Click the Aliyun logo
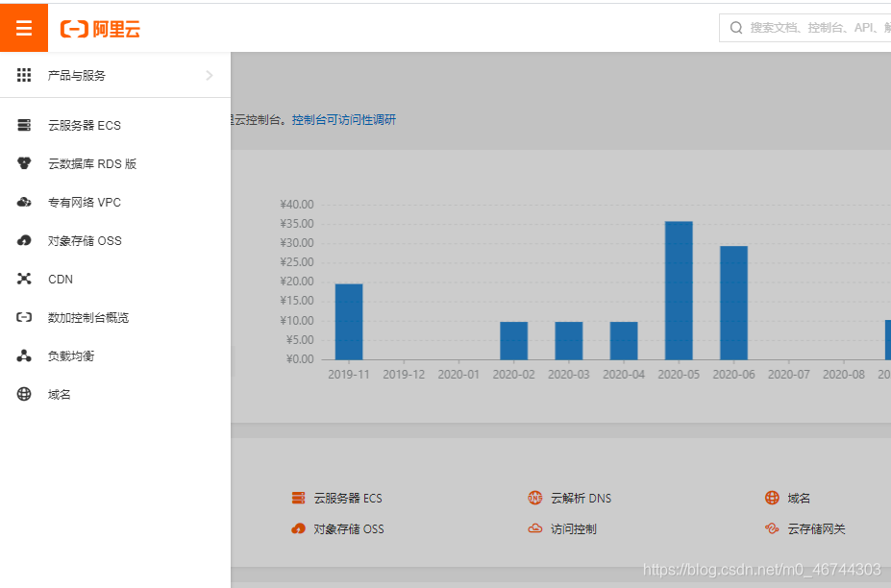The height and width of the screenshot is (588, 891). pos(101,29)
